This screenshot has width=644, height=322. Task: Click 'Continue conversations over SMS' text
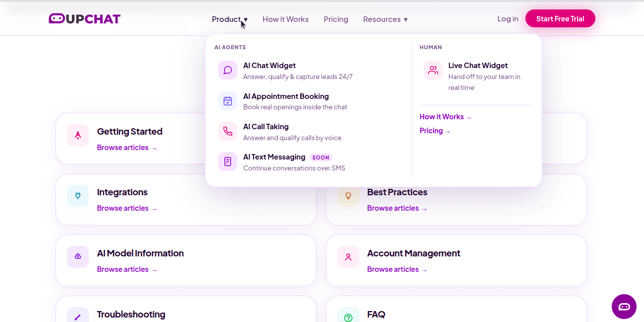click(x=294, y=168)
